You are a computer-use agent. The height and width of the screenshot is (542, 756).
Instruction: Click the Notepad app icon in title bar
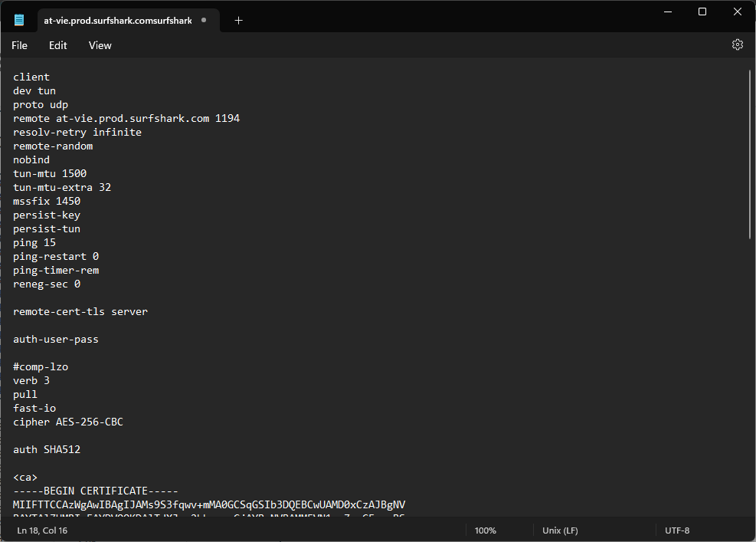pos(19,20)
